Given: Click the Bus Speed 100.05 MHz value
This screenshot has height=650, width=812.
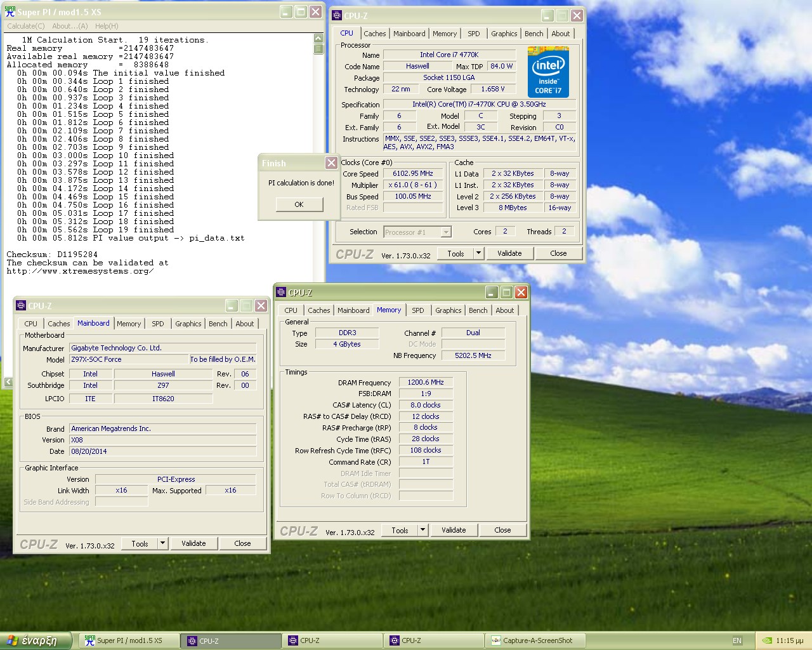Looking at the screenshot, I should pos(412,196).
